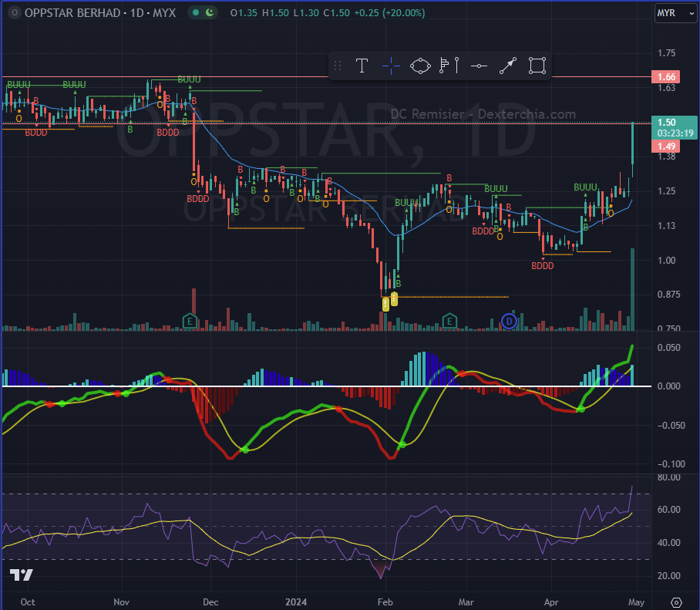Select the Text drawing tool

point(362,66)
